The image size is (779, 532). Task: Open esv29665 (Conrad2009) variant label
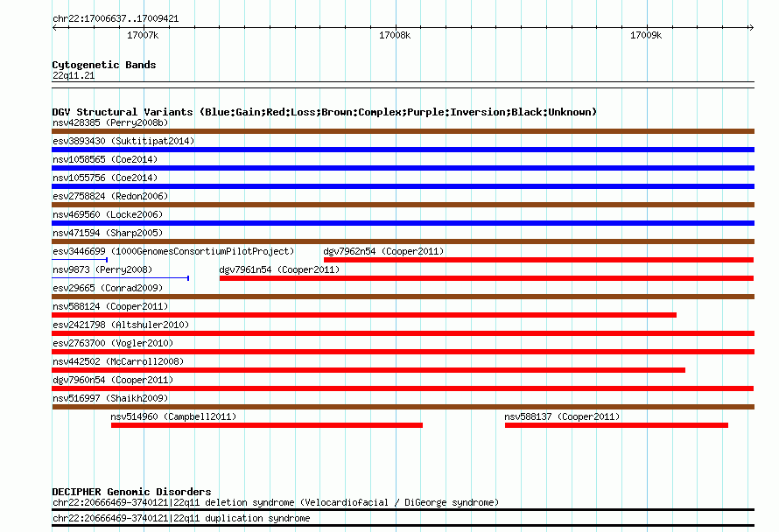108,288
